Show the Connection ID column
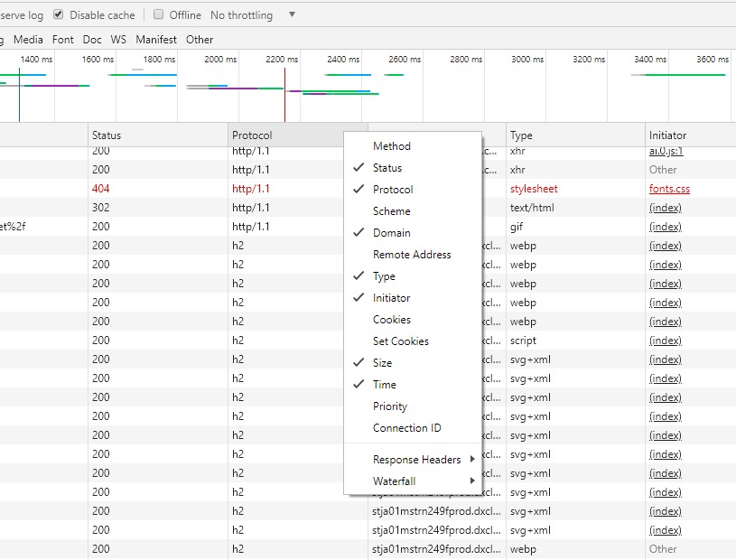Viewport: 736px width, 560px height. coord(406,428)
